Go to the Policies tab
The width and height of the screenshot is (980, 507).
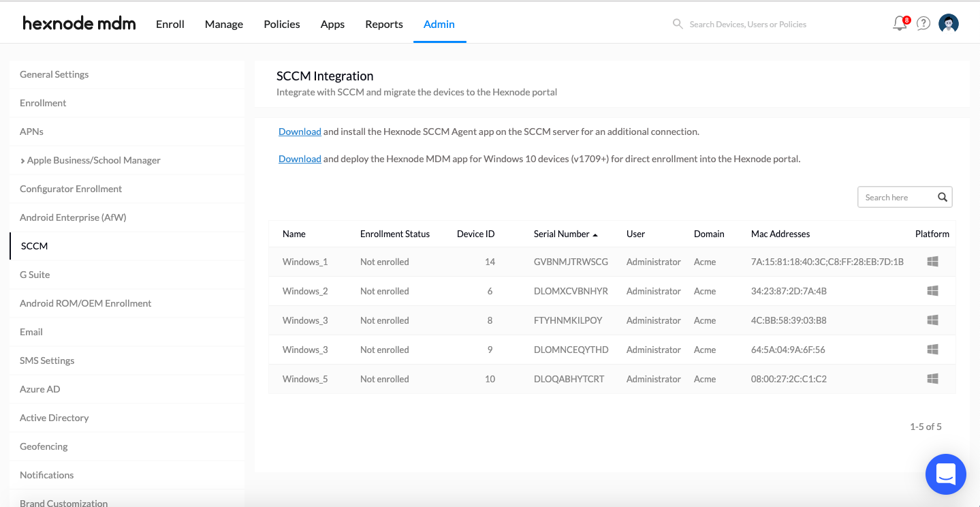point(282,24)
